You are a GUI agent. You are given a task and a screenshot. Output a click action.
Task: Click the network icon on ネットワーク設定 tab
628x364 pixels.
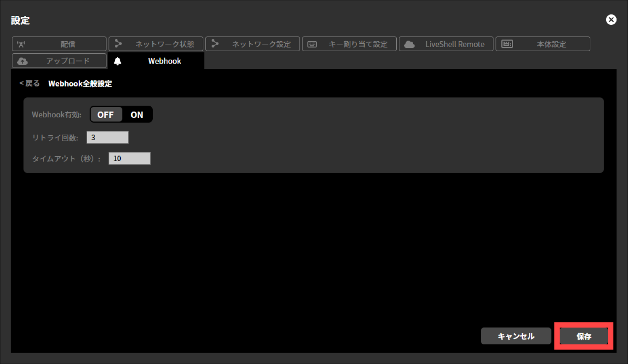215,44
